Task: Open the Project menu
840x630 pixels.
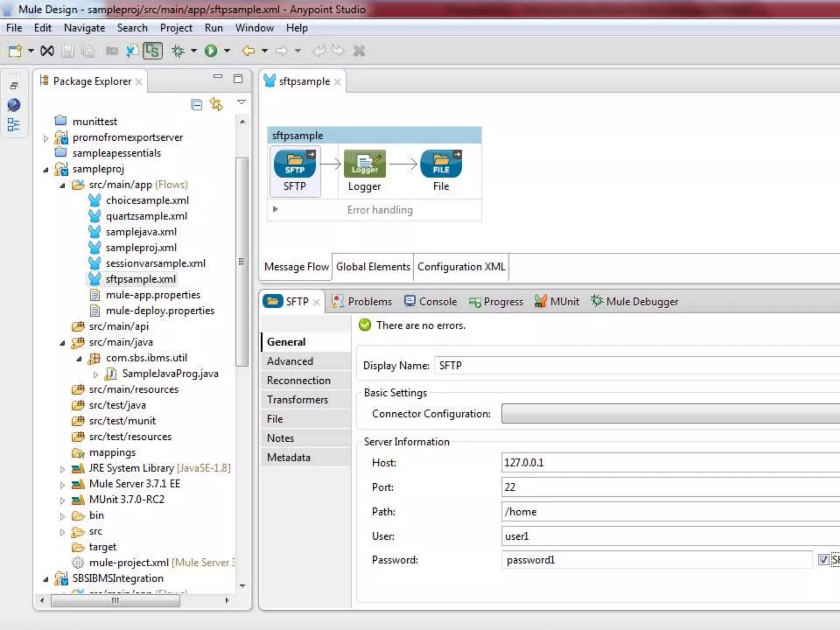Action: (176, 28)
